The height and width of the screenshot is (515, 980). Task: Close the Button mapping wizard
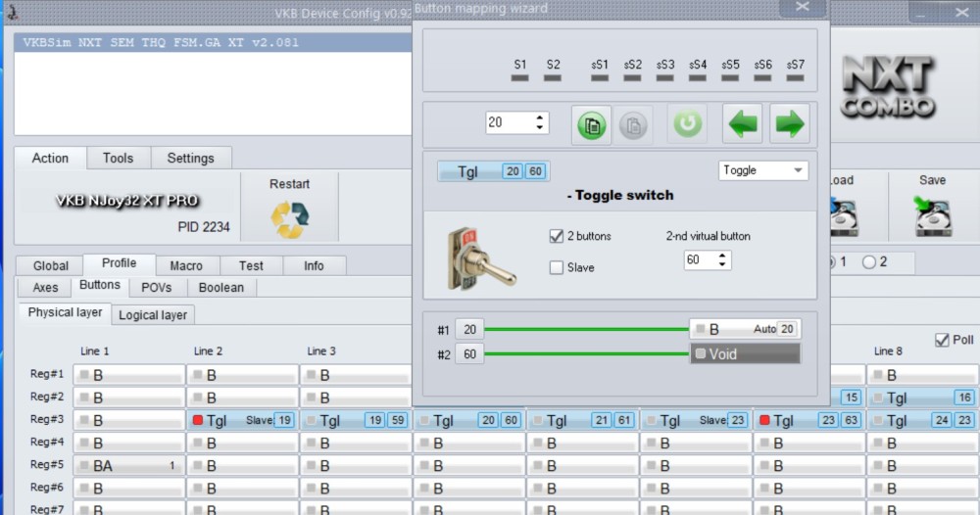click(803, 8)
